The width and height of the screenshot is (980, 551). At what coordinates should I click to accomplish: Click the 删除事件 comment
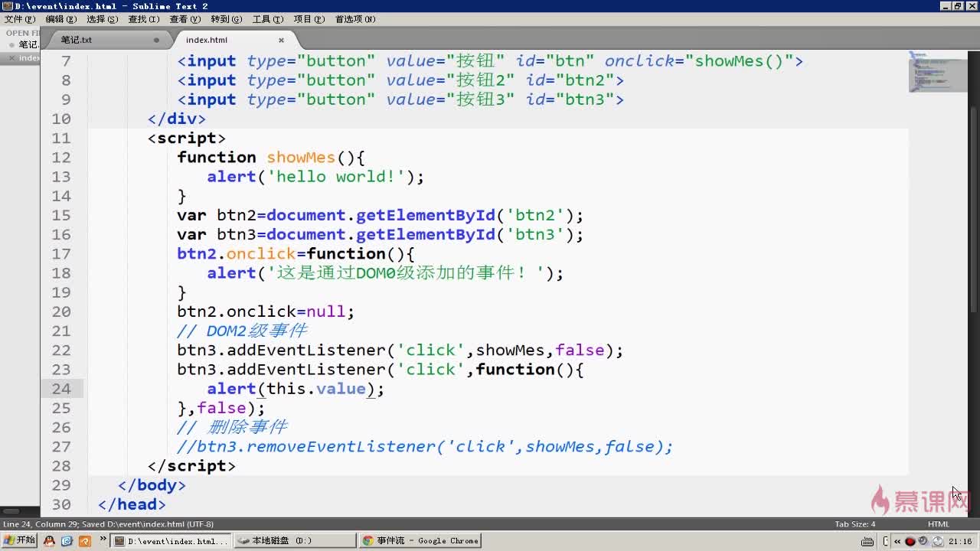pos(232,427)
